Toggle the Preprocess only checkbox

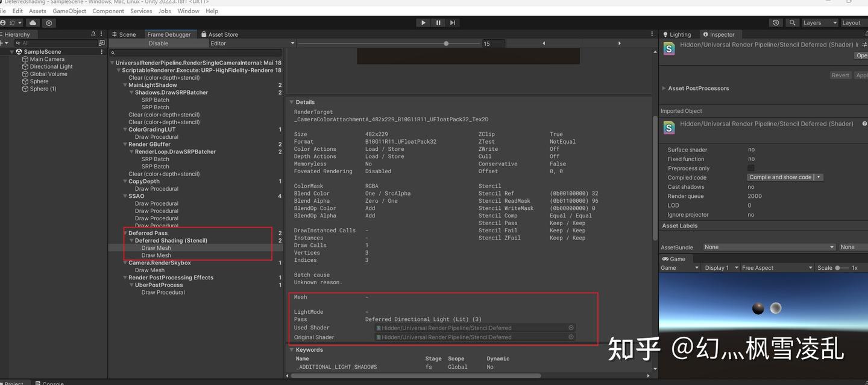(x=751, y=168)
